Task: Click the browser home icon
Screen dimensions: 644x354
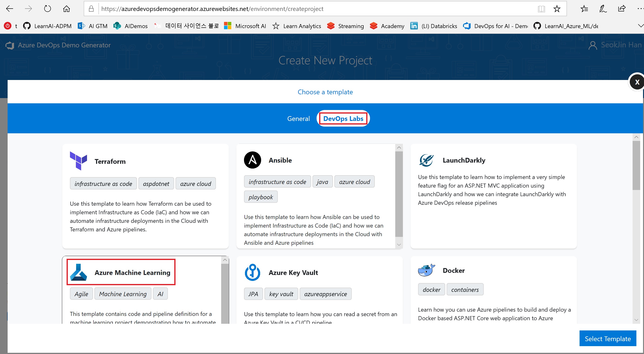Action: (x=66, y=9)
